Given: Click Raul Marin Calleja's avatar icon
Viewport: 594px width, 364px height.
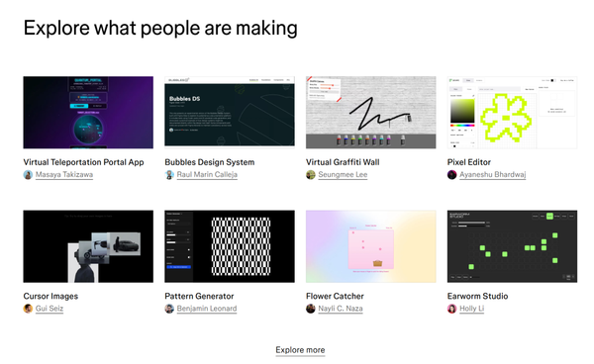Looking at the screenshot, I should [169, 175].
